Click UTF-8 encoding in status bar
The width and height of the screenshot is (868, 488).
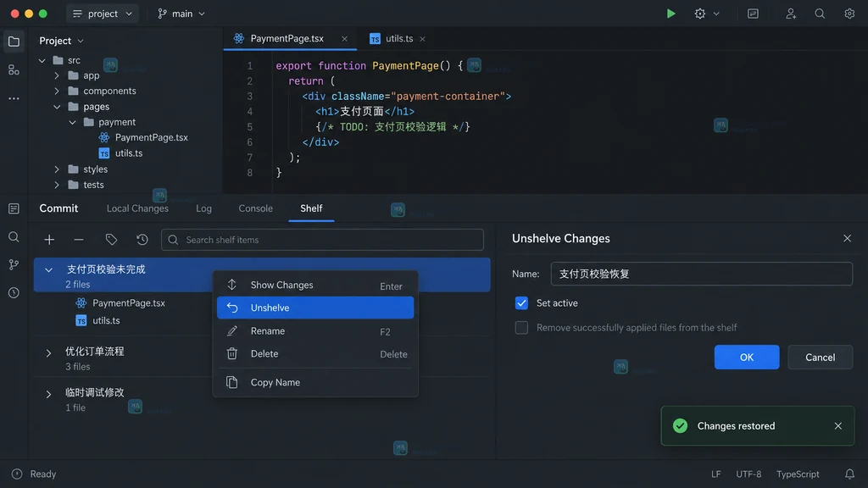[x=748, y=474]
